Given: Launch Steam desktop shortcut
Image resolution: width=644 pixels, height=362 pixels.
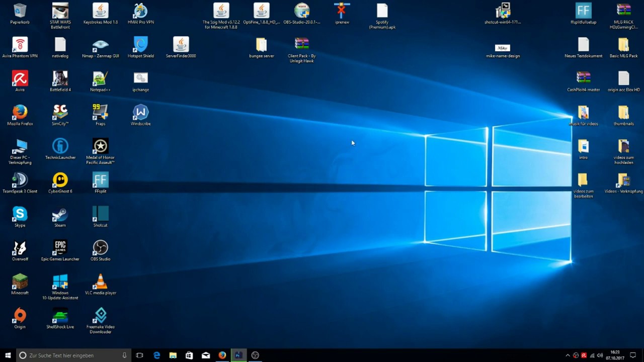Looking at the screenshot, I should (x=60, y=214).
